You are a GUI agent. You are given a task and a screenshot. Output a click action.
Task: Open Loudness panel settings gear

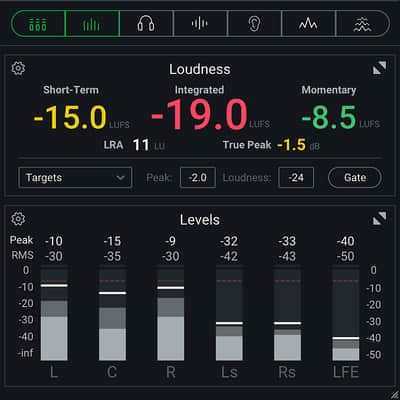(x=18, y=68)
